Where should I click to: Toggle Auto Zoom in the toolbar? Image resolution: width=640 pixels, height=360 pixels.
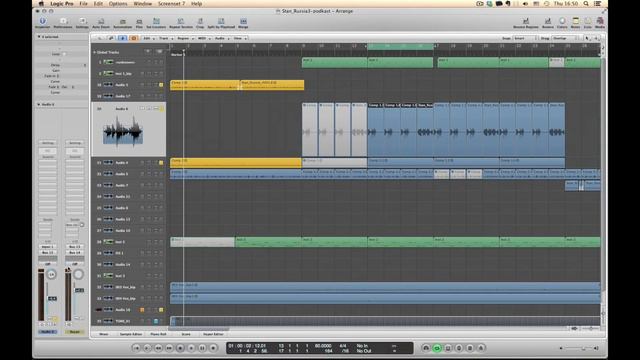click(x=101, y=22)
